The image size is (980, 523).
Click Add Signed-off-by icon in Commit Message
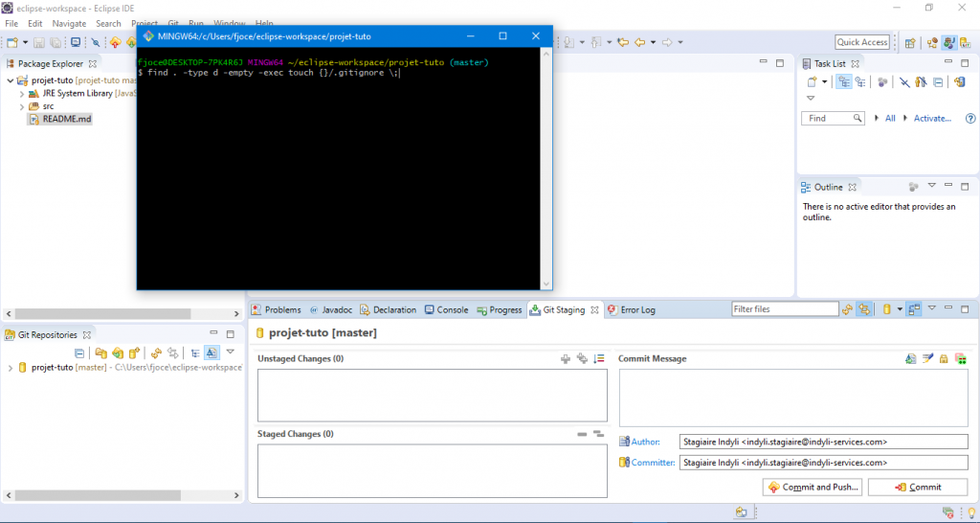(927, 359)
